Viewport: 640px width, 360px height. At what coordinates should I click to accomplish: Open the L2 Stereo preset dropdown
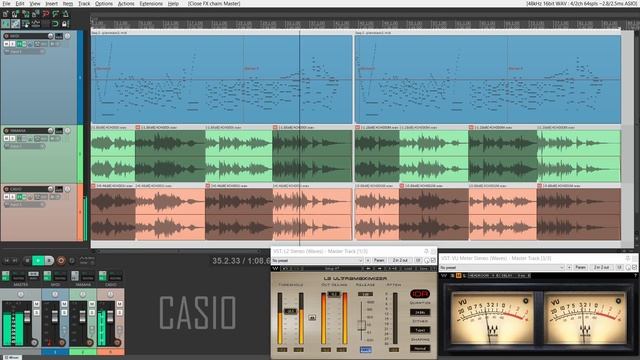[x=317, y=260]
